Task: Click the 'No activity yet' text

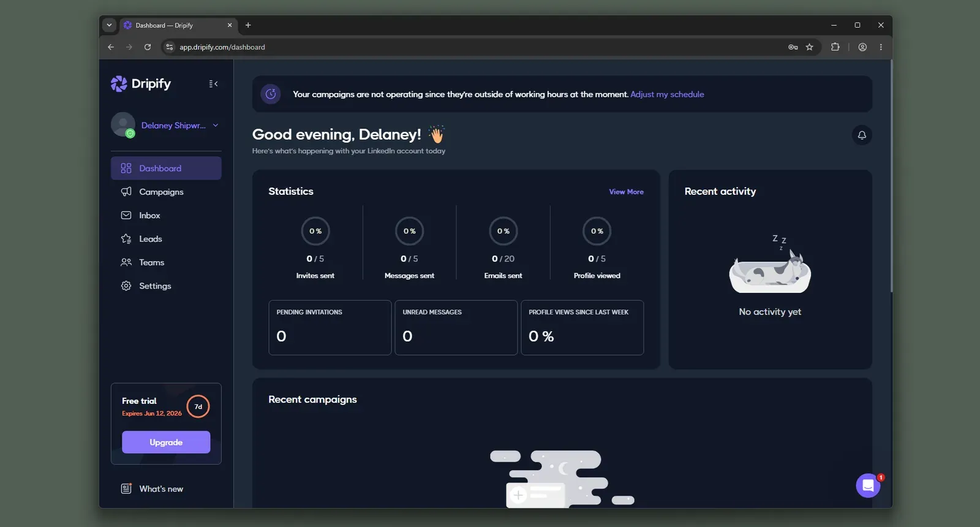Action: [770, 312]
